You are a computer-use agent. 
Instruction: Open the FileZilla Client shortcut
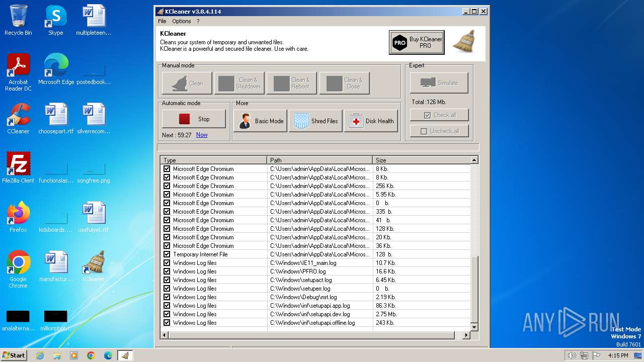point(18,168)
